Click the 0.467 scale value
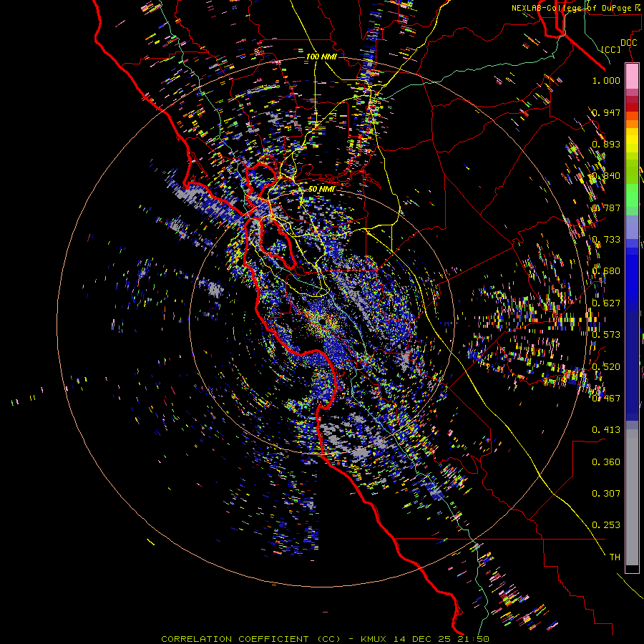Viewport: 644px width, 644px height. click(x=606, y=398)
